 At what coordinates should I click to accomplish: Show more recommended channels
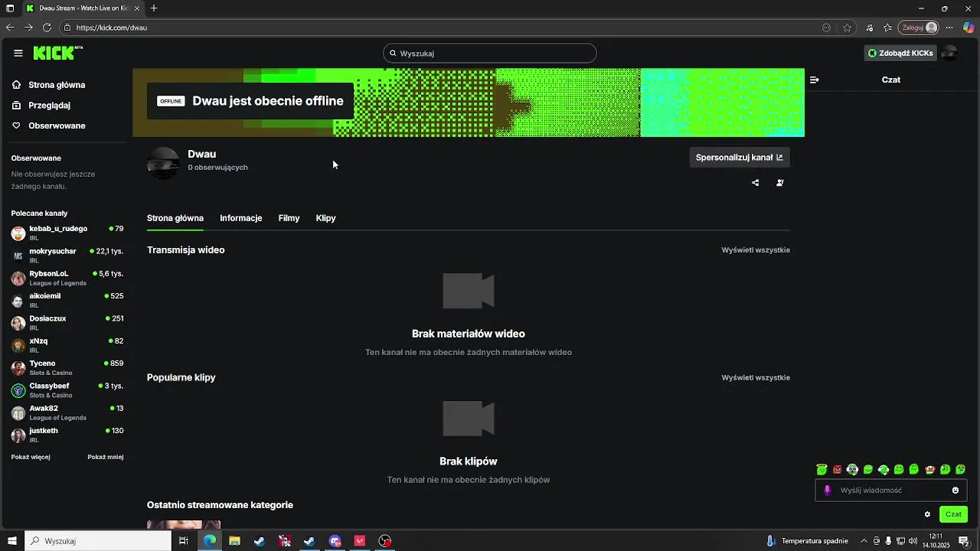[31, 457]
